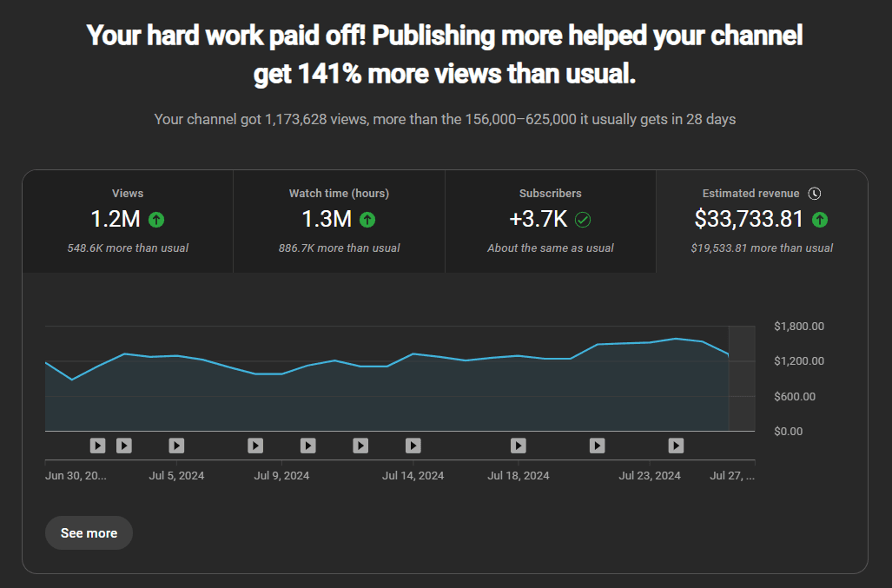Switch to the Views tab
Viewport: 892px width, 588px height.
128,221
